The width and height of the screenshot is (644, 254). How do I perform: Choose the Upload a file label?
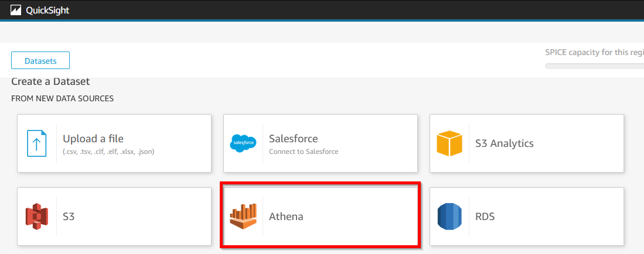click(x=93, y=139)
